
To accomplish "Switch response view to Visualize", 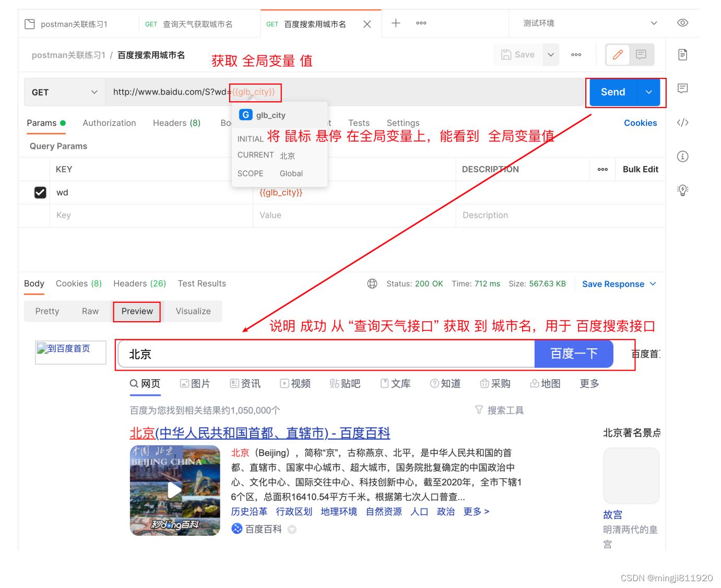I will tap(193, 311).
